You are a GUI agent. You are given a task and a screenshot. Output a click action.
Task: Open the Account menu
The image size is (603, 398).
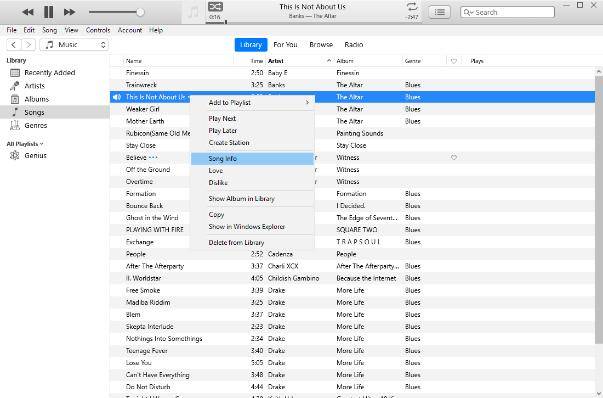(130, 30)
